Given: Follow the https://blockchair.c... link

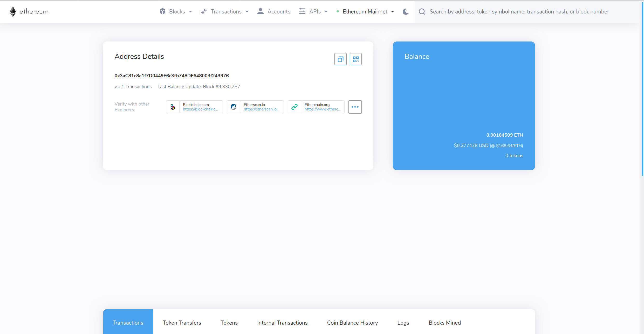Looking at the screenshot, I should [200, 109].
